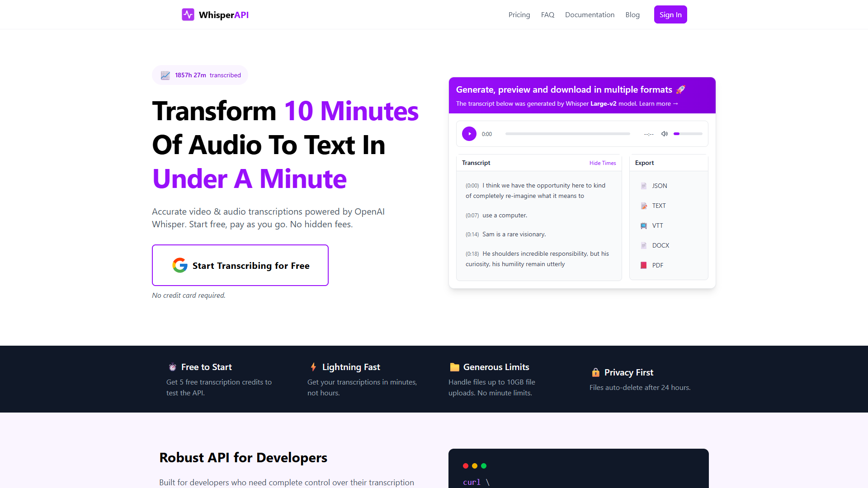Screen dimensions: 868x488
Task: Click the TEXT export file icon
Action: tap(644, 206)
